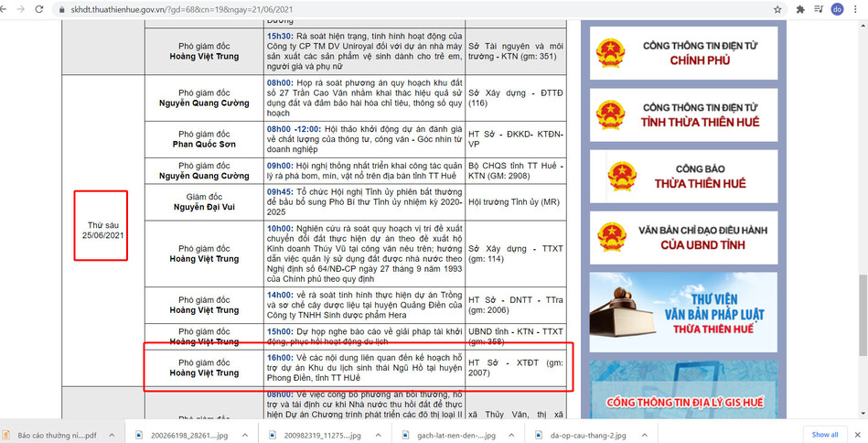Click the scrollbar down arrow

pyautogui.click(x=863, y=415)
